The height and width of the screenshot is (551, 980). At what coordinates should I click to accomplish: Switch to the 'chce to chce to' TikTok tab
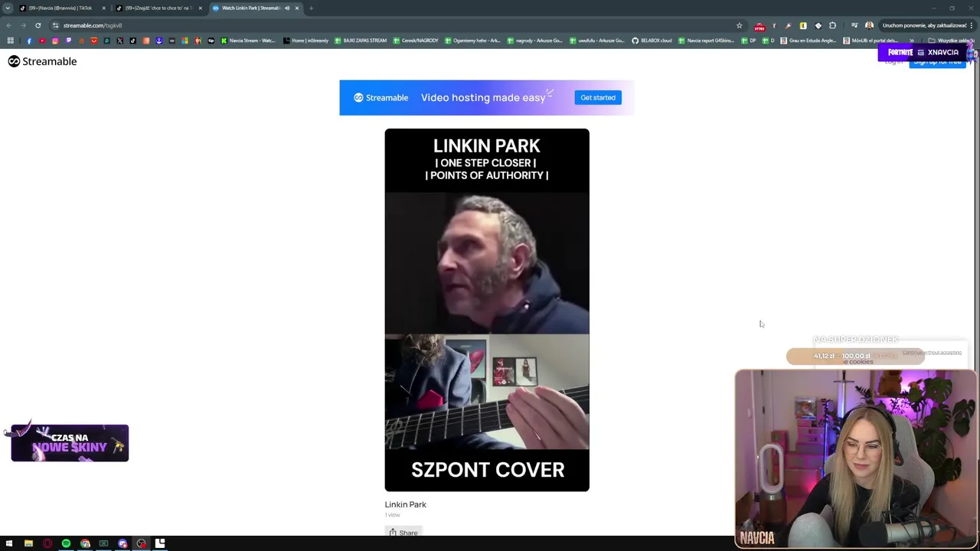[158, 8]
